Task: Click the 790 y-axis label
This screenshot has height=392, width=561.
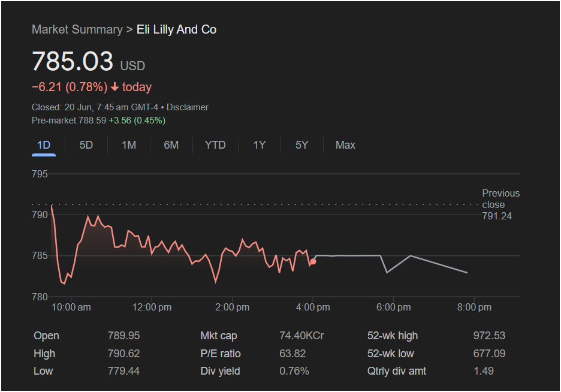Action: tap(40, 215)
